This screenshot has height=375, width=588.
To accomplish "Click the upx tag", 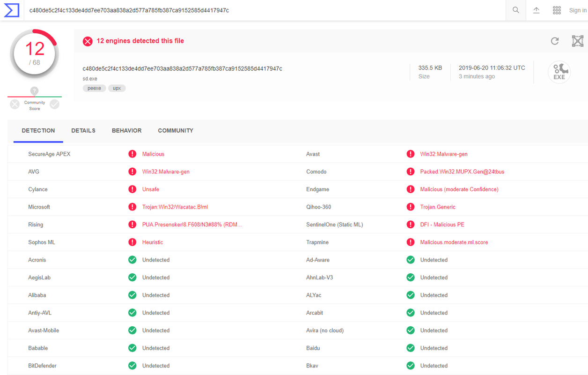I will [117, 88].
